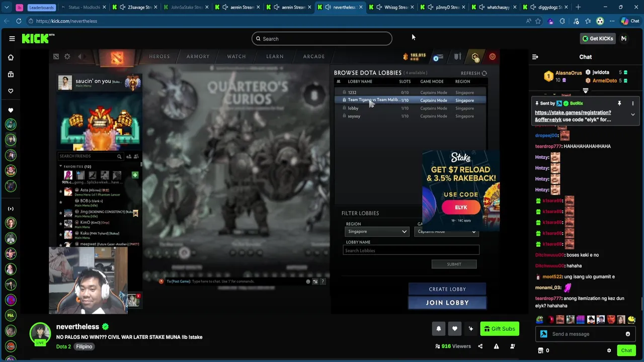This screenshot has width=644, height=362.
Task: Click the Gift Subs button
Action: click(x=500, y=329)
